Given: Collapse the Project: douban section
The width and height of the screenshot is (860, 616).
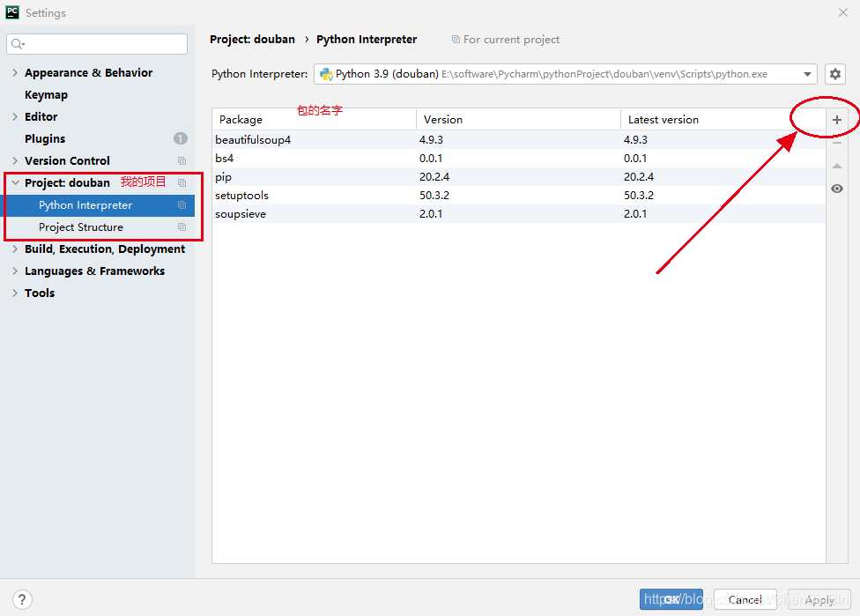Looking at the screenshot, I should click(15, 182).
